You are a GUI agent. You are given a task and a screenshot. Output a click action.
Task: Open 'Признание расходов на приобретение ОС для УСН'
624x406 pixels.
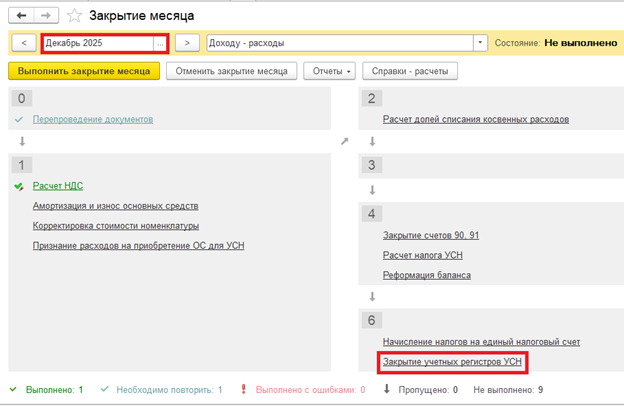point(138,246)
